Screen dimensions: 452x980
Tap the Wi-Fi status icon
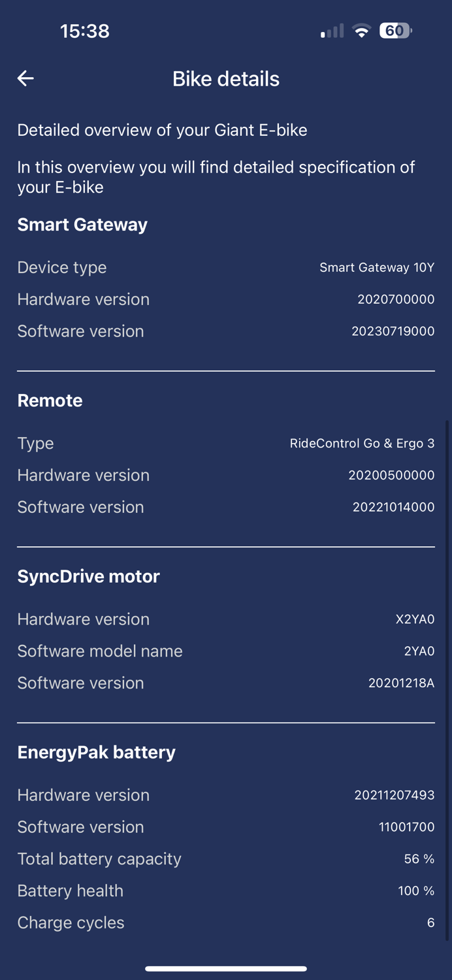point(361,31)
